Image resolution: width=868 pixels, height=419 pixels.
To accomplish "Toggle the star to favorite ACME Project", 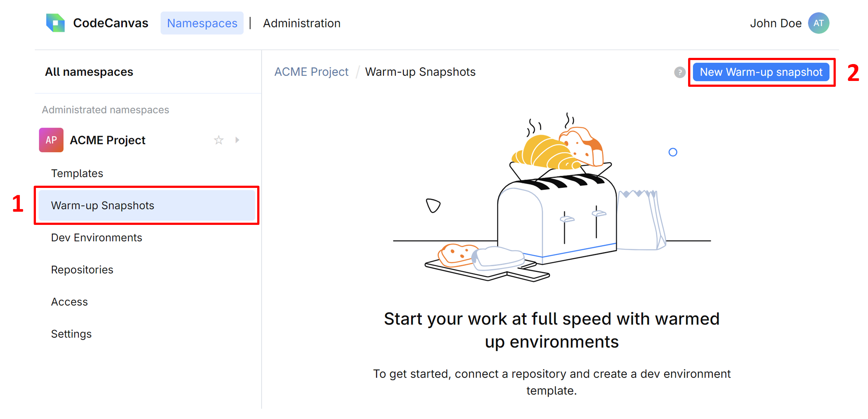I will point(219,140).
